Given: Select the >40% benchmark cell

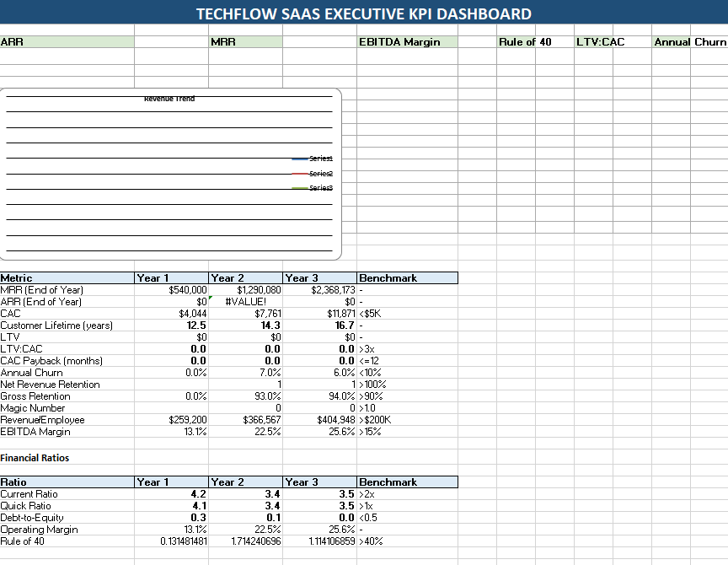Looking at the screenshot, I should click(x=407, y=541).
